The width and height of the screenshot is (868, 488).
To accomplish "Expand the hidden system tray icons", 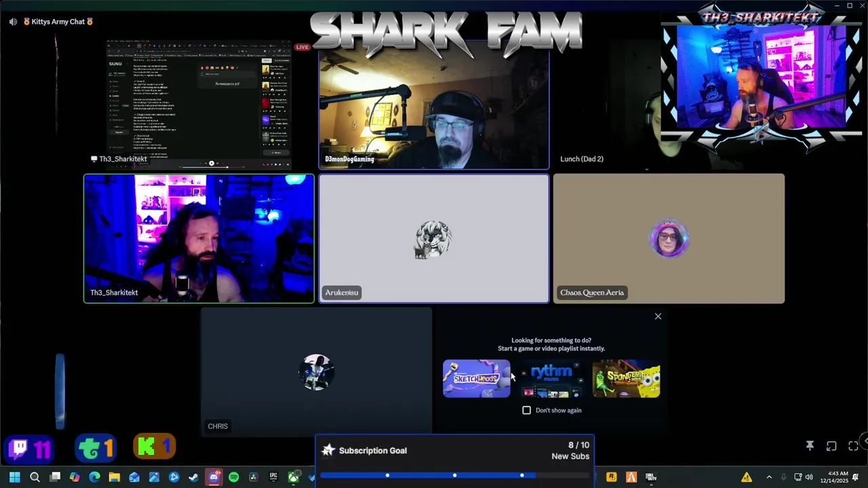I will pyautogui.click(x=769, y=477).
